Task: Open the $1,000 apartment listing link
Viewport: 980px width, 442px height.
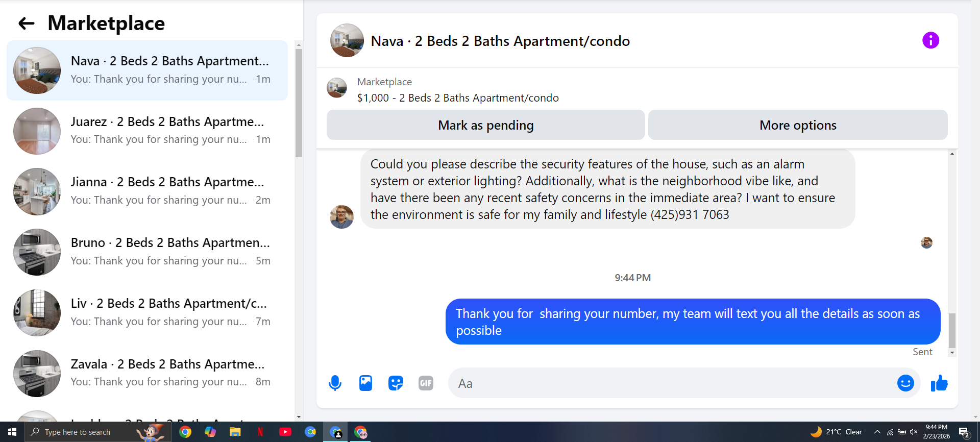Action: pyautogui.click(x=458, y=97)
